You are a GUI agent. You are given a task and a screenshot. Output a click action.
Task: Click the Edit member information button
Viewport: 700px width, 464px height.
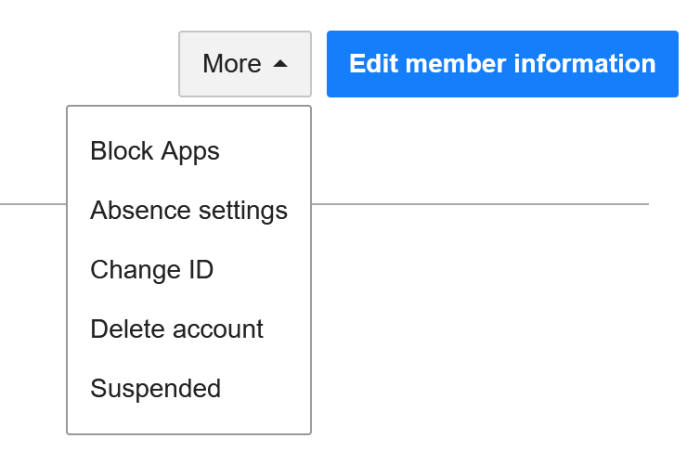click(x=502, y=64)
